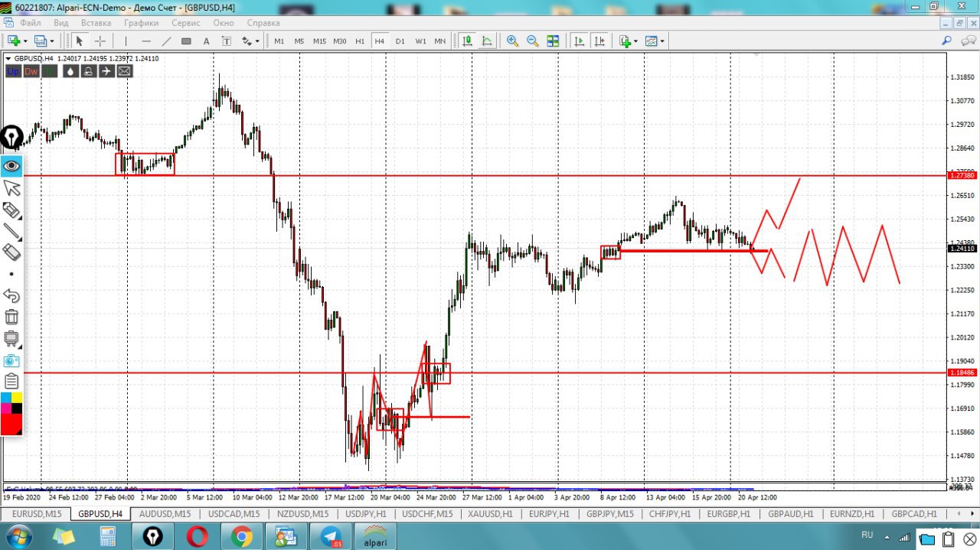Select the cursor arrow tool
The width and height of the screenshot is (980, 550).
pyautogui.click(x=80, y=41)
